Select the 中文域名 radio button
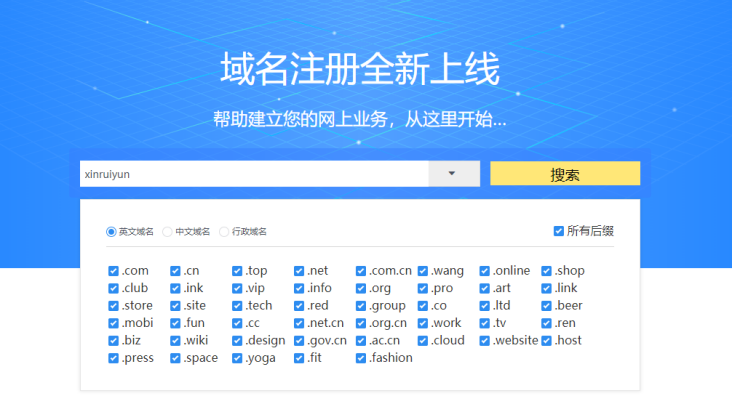 (167, 232)
